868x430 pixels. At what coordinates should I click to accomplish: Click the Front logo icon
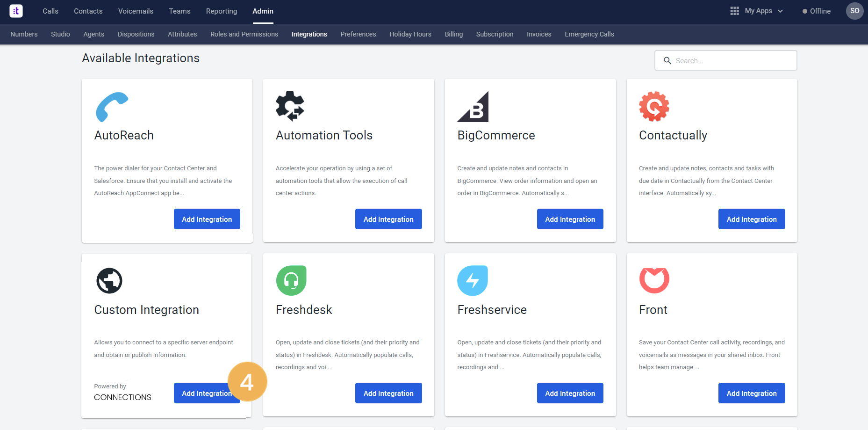pos(654,280)
